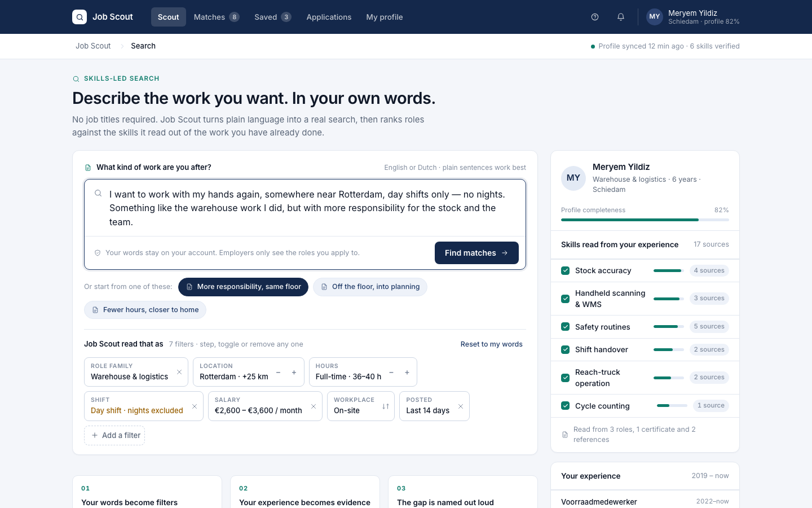
Task: Increase the Hours range with plus
Action: coord(407,373)
